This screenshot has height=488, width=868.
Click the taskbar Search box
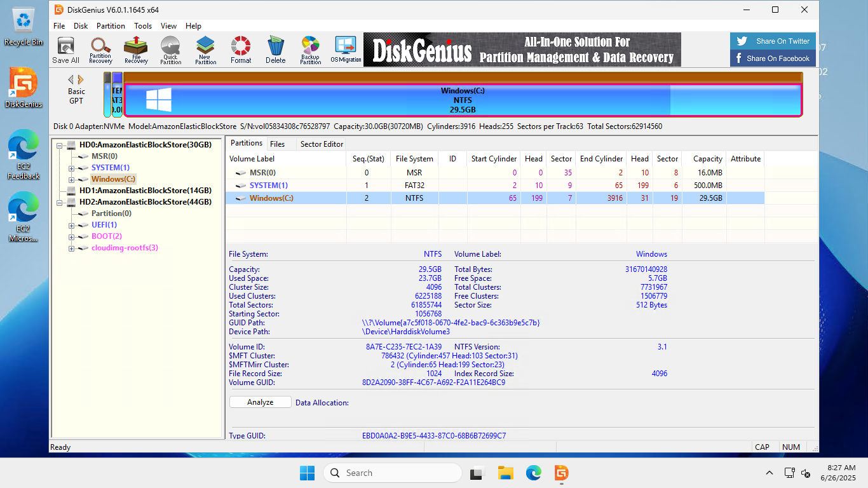[x=393, y=473]
